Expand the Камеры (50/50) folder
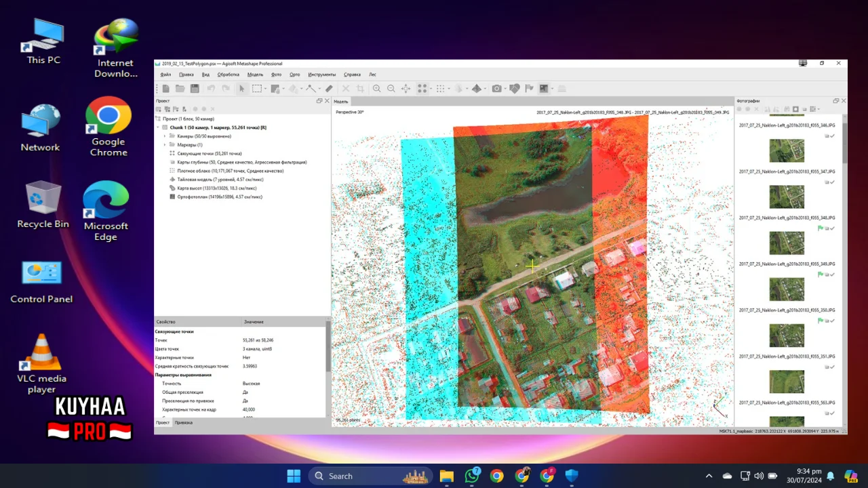This screenshot has height=488, width=868. tap(164, 136)
